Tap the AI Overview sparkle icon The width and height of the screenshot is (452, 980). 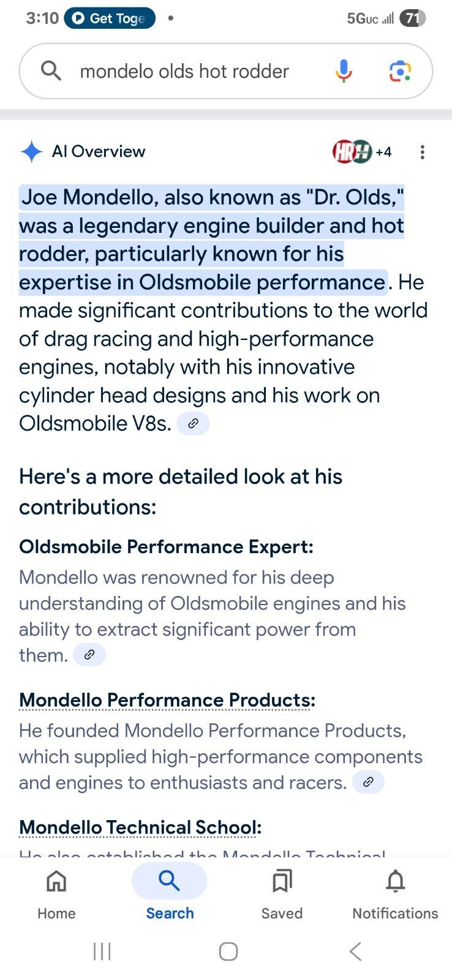pyautogui.click(x=31, y=151)
